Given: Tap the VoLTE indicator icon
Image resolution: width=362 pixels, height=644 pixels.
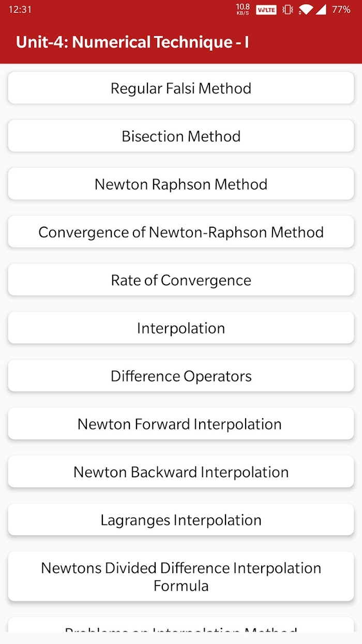Looking at the screenshot, I should tap(266, 9).
